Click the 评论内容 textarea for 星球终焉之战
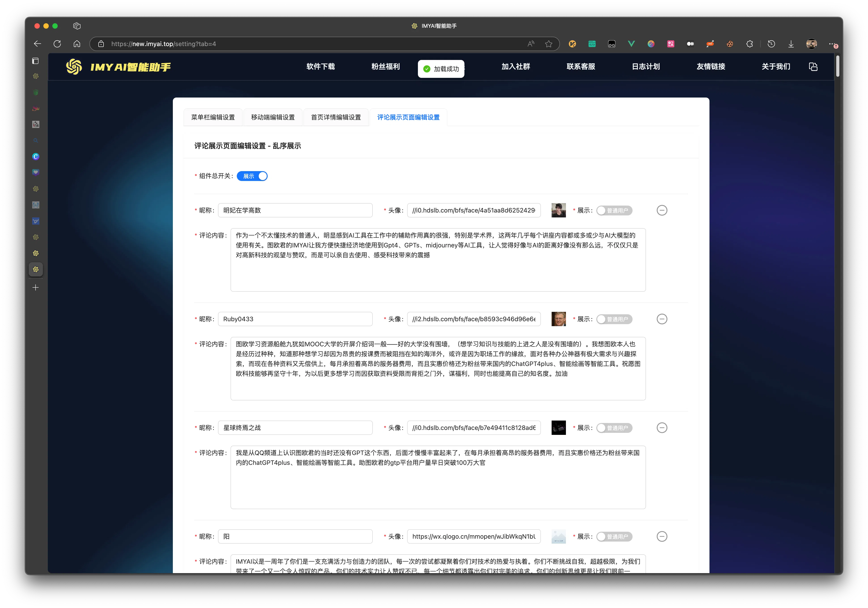Viewport: 868px width, 608px height. (x=438, y=477)
